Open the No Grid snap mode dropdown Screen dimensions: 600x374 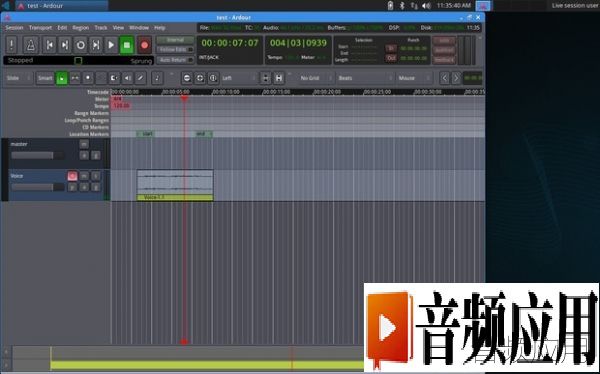coord(316,78)
